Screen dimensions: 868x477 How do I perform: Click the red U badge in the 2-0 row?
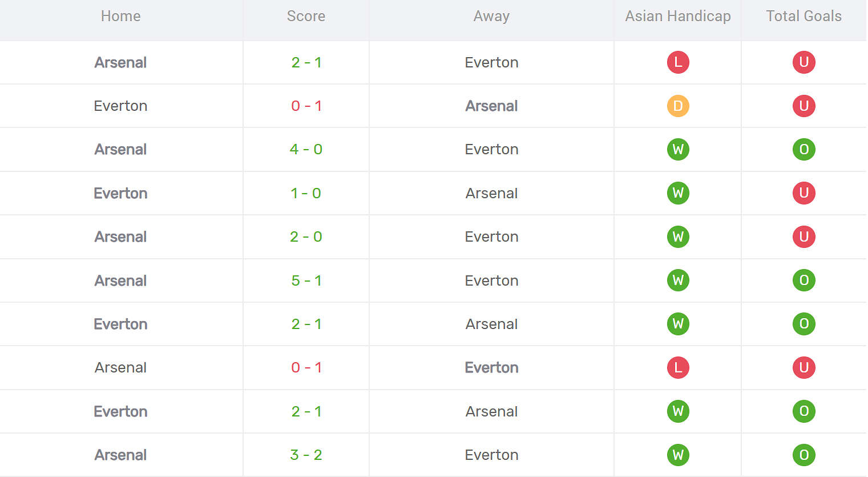click(x=804, y=237)
